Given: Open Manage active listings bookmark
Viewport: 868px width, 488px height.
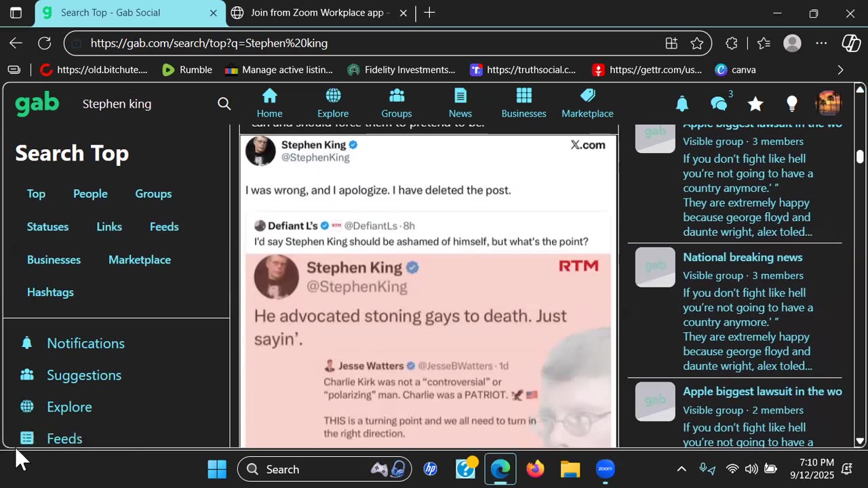Looking at the screenshot, I should click(279, 70).
